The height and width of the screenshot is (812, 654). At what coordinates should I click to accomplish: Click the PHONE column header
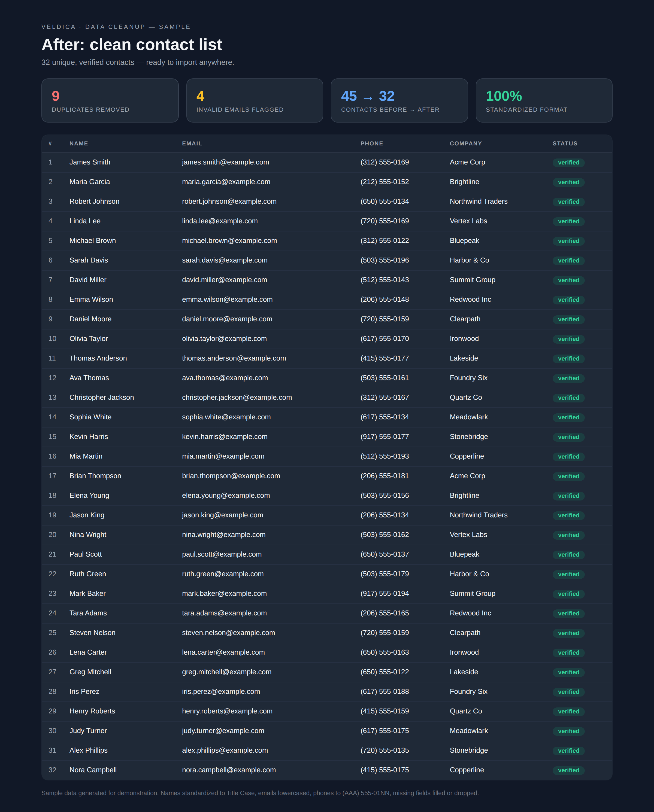[x=372, y=144]
